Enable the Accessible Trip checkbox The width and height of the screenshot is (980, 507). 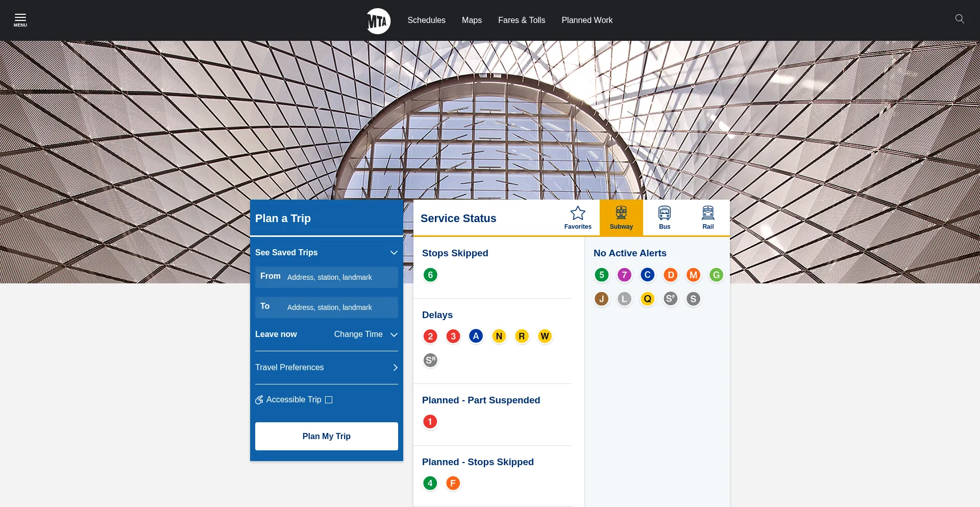point(329,400)
